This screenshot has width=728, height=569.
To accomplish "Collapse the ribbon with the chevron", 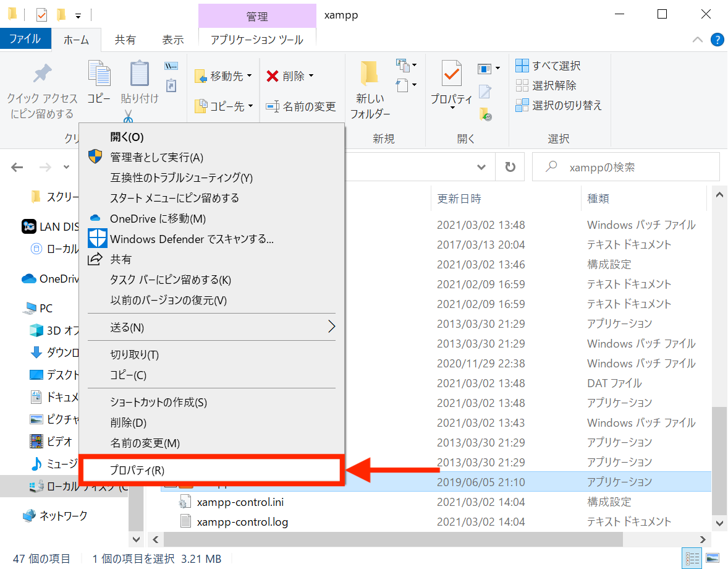I will 697,40.
